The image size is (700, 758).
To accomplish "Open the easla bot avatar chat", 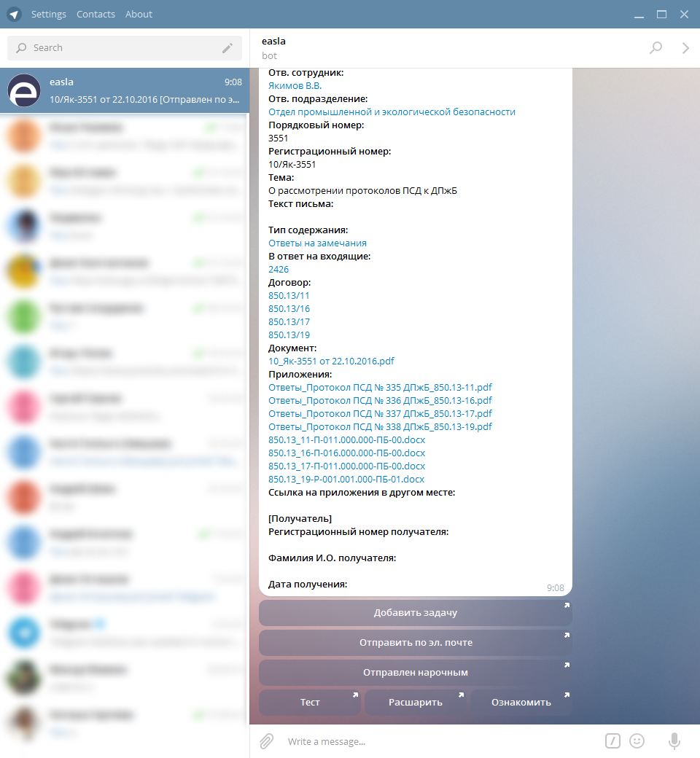I will pos(24,90).
